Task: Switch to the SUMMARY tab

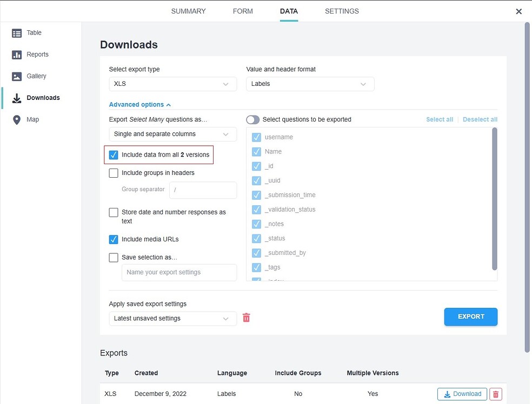Action: [x=188, y=11]
